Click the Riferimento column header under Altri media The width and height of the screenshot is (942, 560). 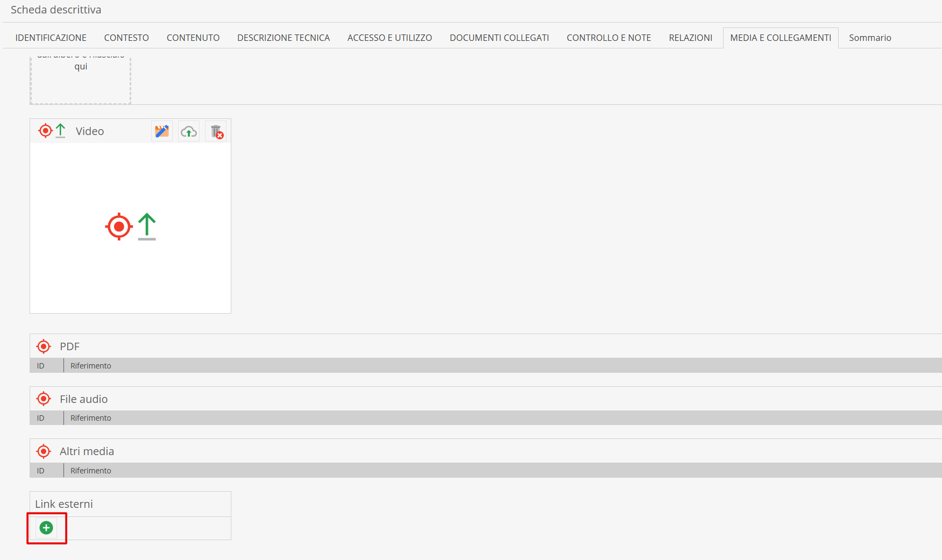point(91,471)
